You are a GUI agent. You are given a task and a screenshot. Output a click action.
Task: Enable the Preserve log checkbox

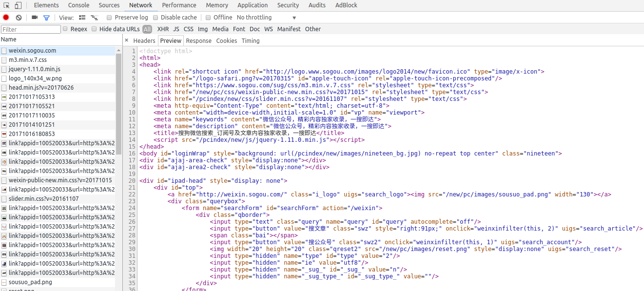click(x=110, y=18)
